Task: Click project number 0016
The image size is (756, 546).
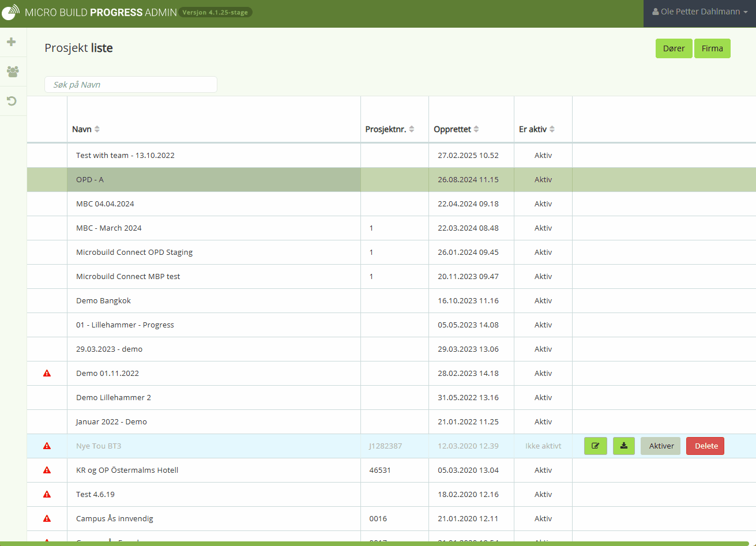Action: (x=378, y=518)
